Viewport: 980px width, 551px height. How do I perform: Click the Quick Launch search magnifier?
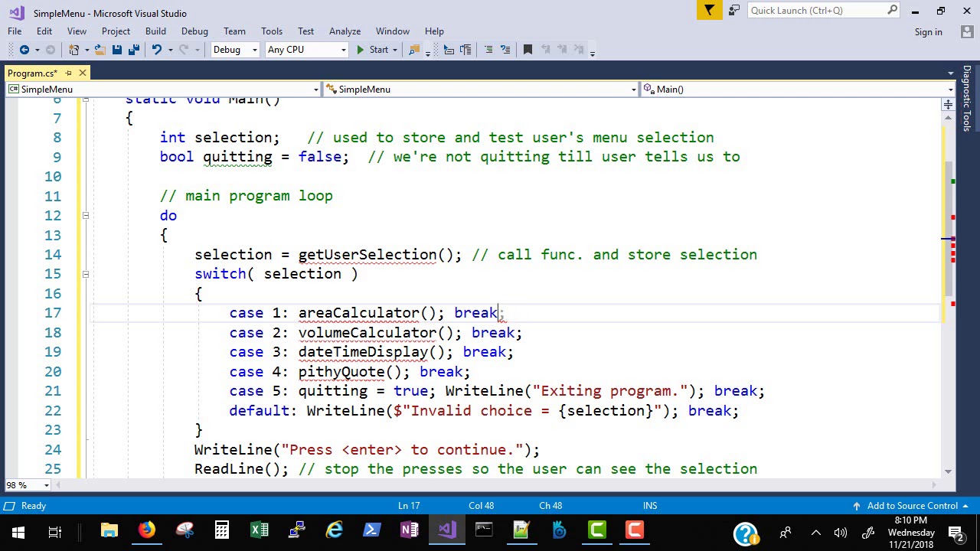tap(893, 10)
